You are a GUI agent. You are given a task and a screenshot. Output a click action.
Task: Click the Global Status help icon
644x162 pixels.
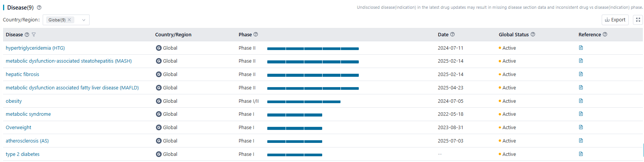click(533, 34)
